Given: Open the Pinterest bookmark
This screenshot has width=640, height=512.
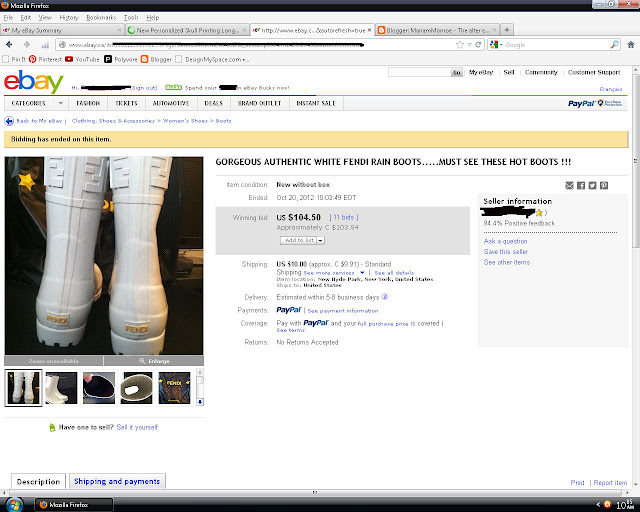Looking at the screenshot, I should point(46,59).
